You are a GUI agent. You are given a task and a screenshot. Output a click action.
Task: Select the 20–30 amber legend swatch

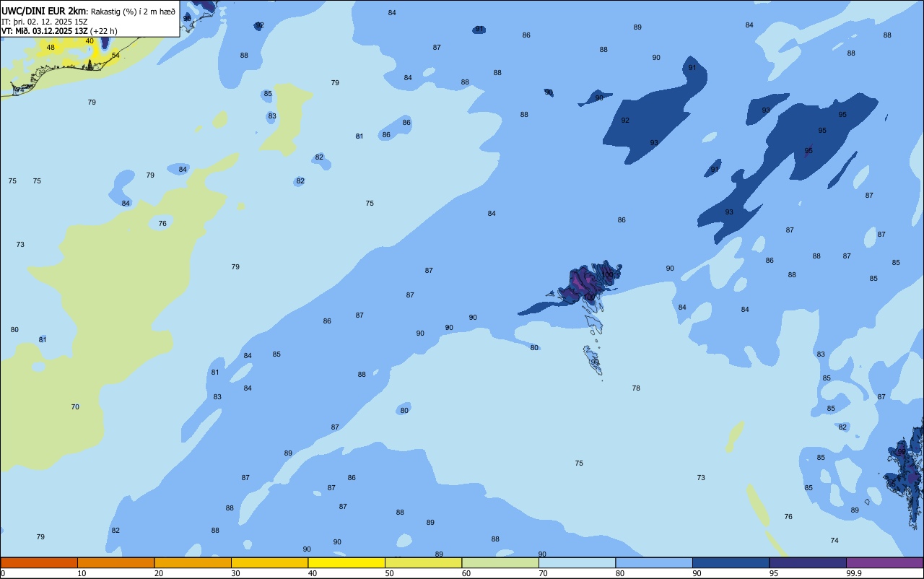193,562
